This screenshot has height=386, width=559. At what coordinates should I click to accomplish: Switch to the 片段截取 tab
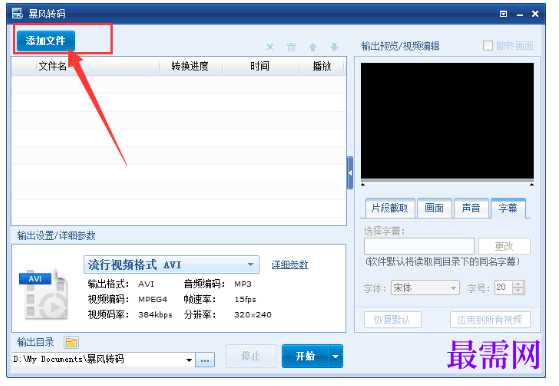point(390,208)
